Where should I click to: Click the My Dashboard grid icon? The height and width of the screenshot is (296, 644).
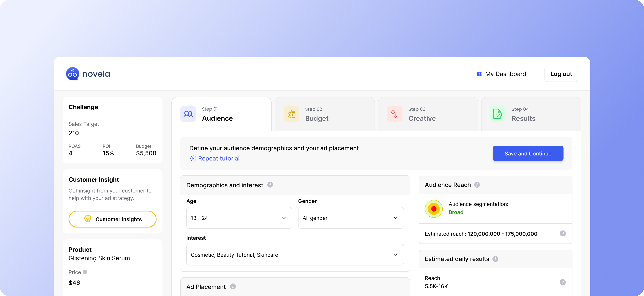tap(479, 74)
